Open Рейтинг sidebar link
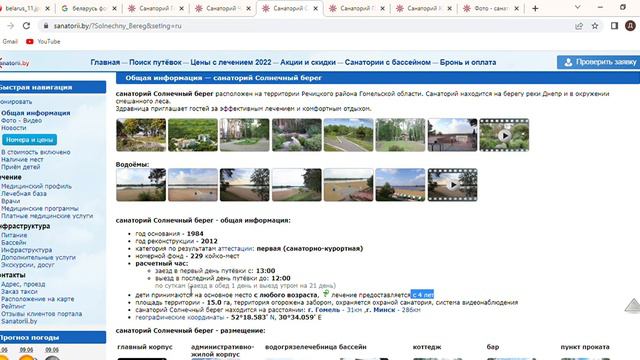 [x=13, y=306]
